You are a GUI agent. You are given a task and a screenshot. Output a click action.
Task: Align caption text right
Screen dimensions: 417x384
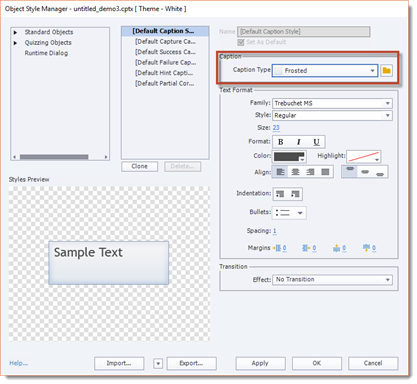pos(310,172)
